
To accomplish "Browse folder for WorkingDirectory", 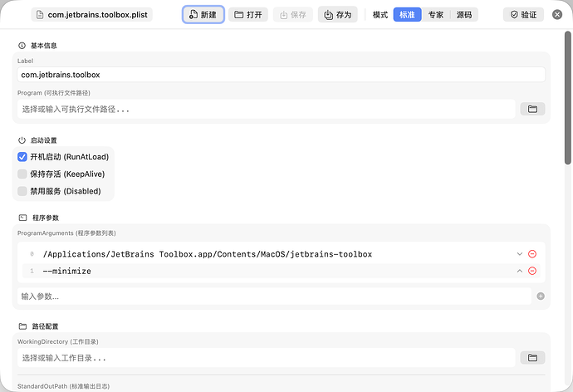I will point(532,358).
